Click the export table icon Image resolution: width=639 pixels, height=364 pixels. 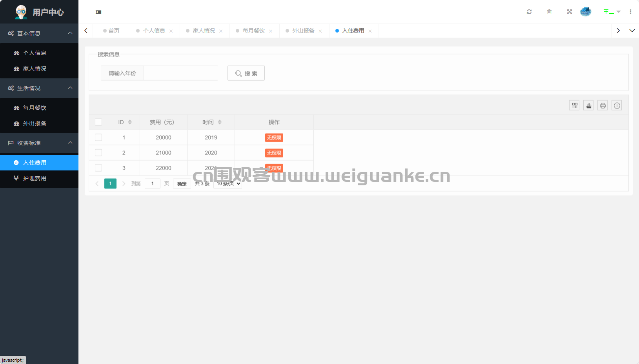pos(588,105)
